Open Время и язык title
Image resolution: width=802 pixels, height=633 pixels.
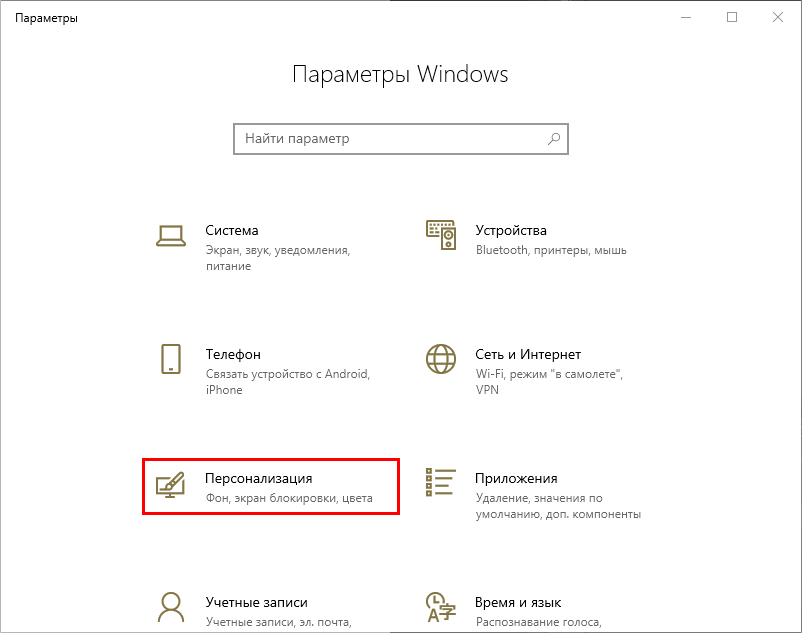pyautogui.click(x=518, y=602)
